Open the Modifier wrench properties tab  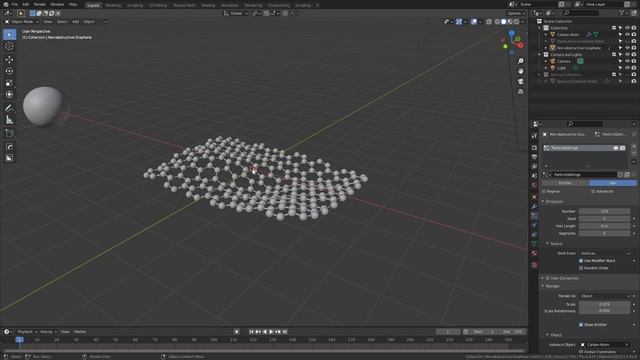click(x=534, y=206)
